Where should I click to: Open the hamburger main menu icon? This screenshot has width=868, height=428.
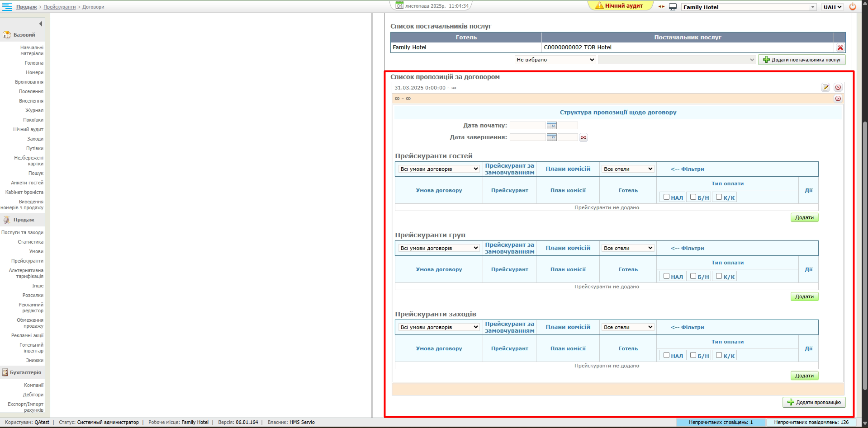(x=7, y=7)
